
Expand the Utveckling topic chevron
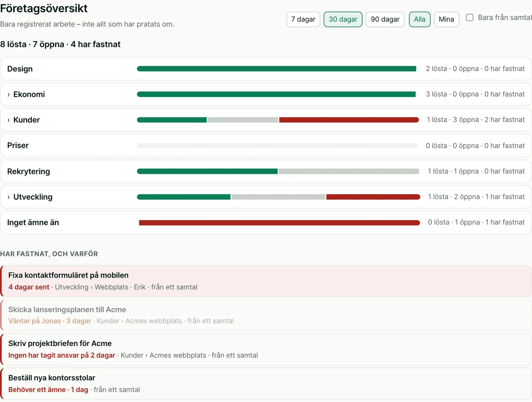point(9,197)
